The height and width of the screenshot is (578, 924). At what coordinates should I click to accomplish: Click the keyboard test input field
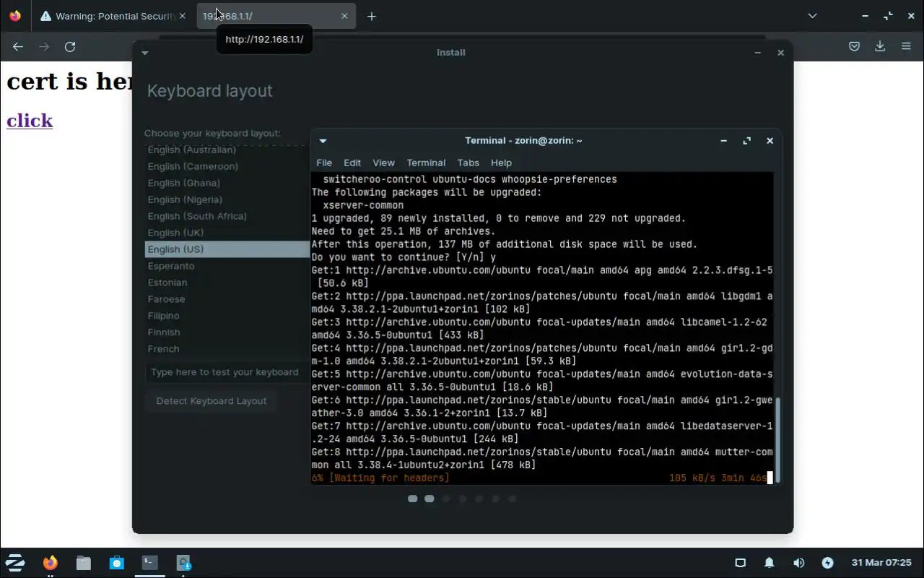[x=227, y=372]
